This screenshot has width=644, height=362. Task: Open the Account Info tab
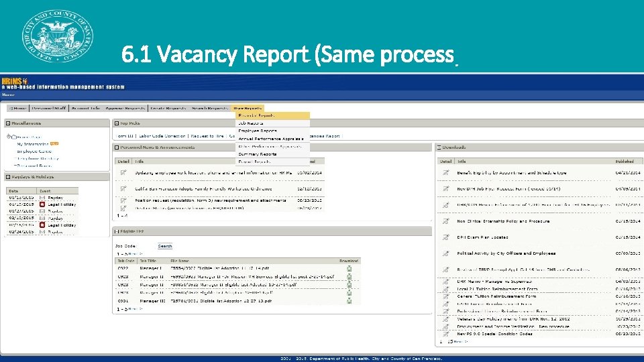85,109
